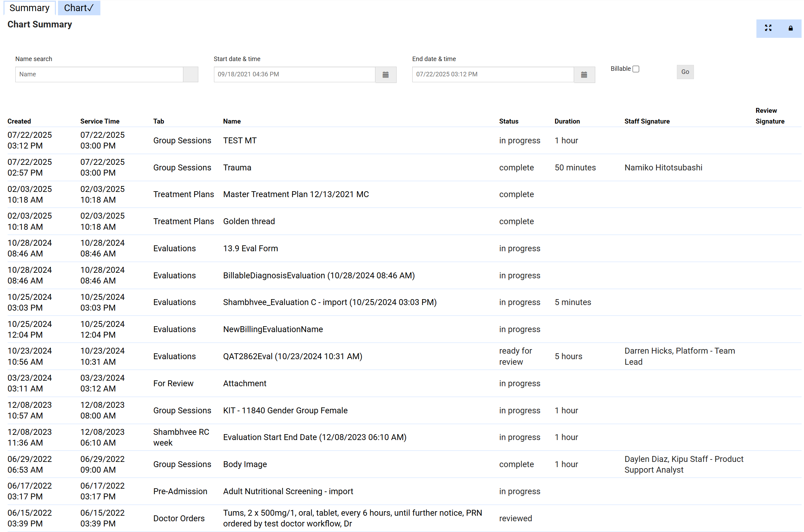Open the Body Image group session

[x=245, y=464]
